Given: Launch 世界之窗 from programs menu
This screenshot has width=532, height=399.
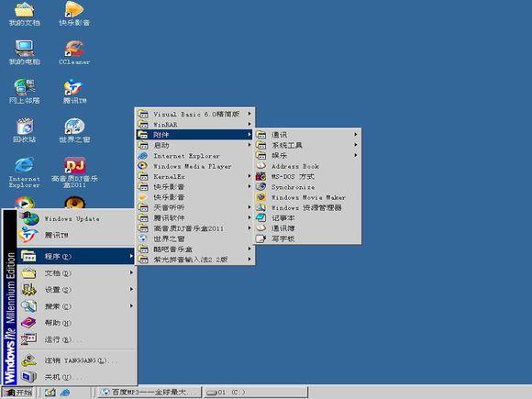Looking at the screenshot, I should (x=194, y=238).
